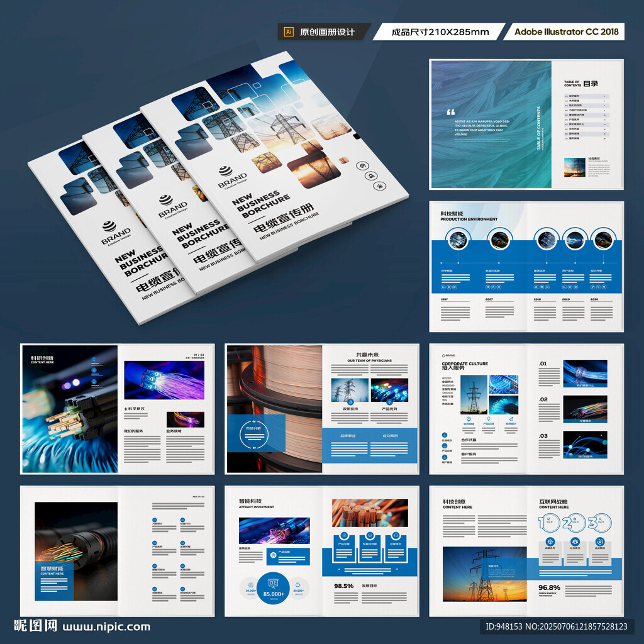Viewport: 644px width, 644px height.
Task: Click the people icon above the middle grey card
Action: (575, 541)
